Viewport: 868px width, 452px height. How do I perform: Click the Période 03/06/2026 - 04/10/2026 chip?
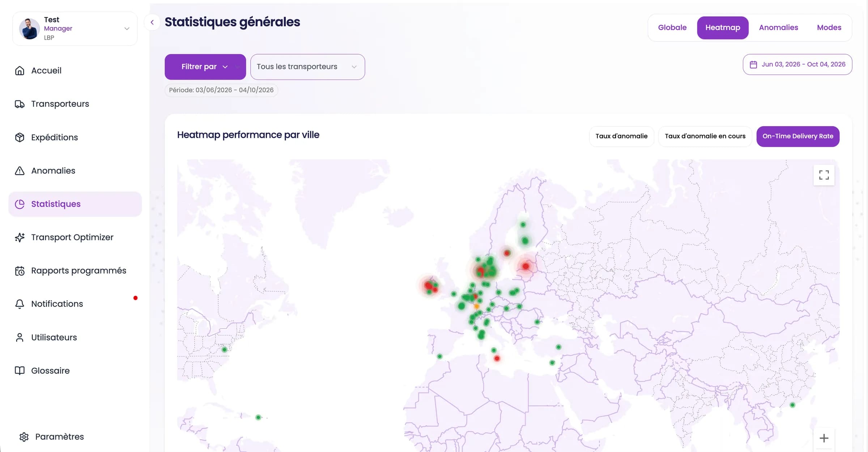click(221, 90)
